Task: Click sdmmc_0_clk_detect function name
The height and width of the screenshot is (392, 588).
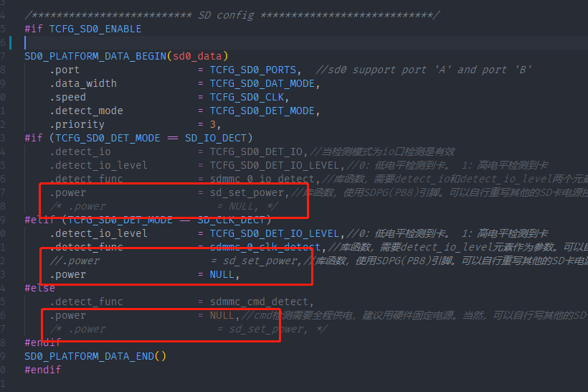Action: coord(265,247)
